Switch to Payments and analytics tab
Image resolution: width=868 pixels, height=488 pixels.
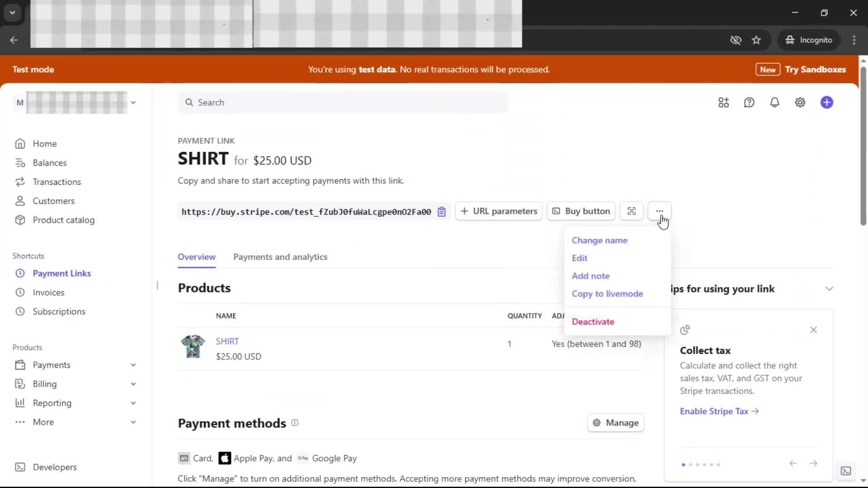coord(280,257)
